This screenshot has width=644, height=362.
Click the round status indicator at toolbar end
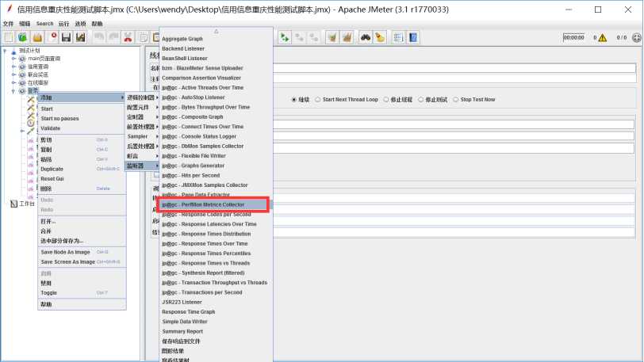click(637, 38)
